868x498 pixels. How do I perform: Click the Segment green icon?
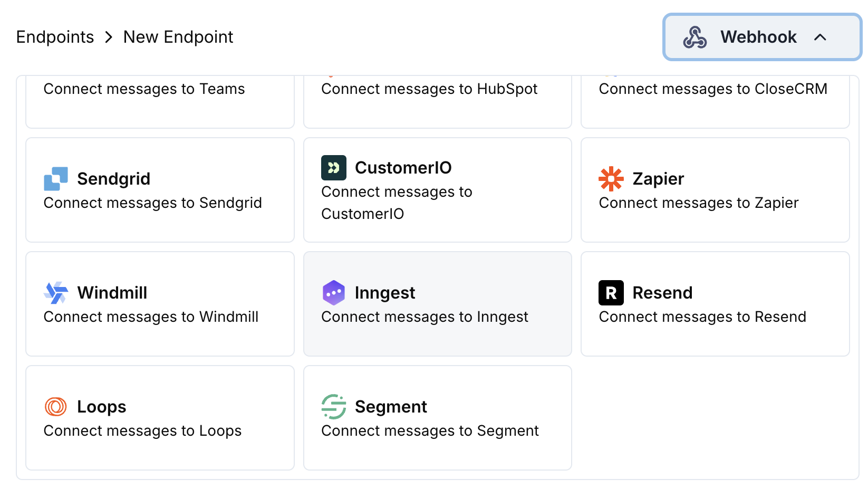(x=333, y=407)
